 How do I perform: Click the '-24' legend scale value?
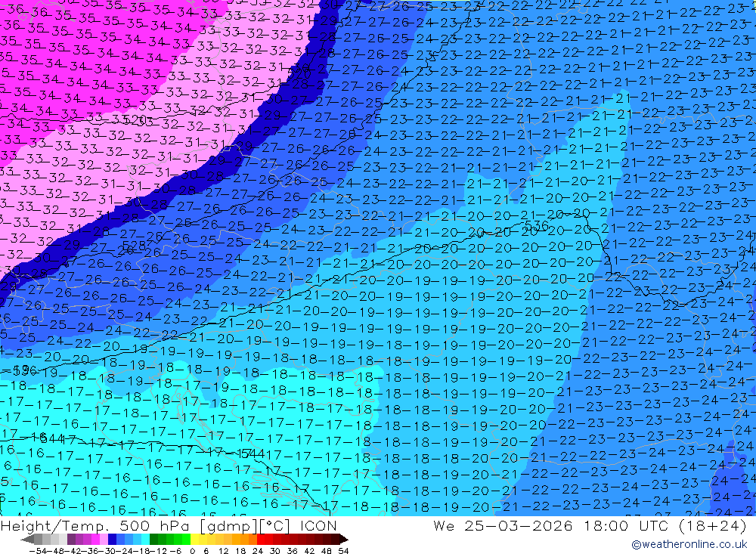[x=125, y=551]
